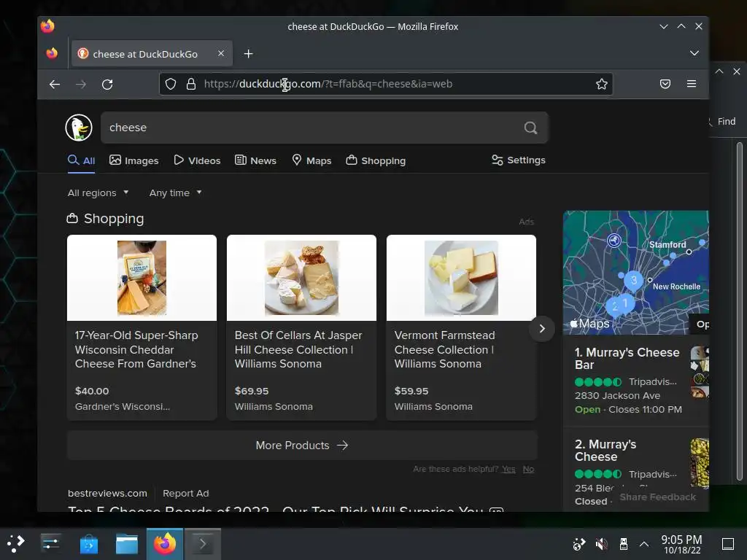View site security padlock info
Screen dimensions: 747x560
pyautogui.click(x=191, y=85)
